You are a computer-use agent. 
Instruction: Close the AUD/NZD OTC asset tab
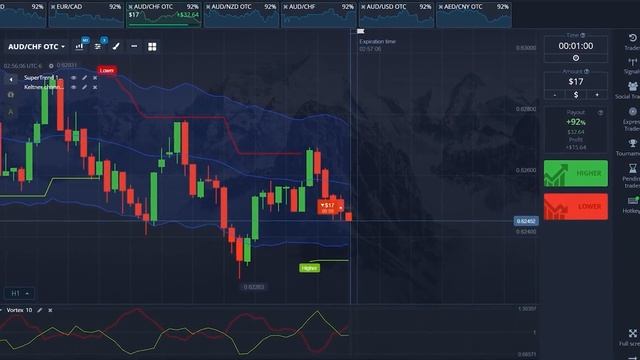coord(208,7)
